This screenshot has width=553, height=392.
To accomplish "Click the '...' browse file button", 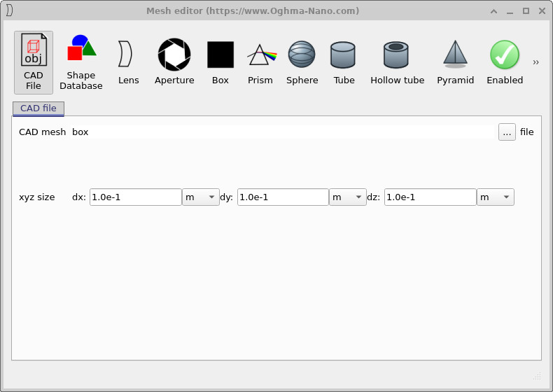I will point(507,132).
